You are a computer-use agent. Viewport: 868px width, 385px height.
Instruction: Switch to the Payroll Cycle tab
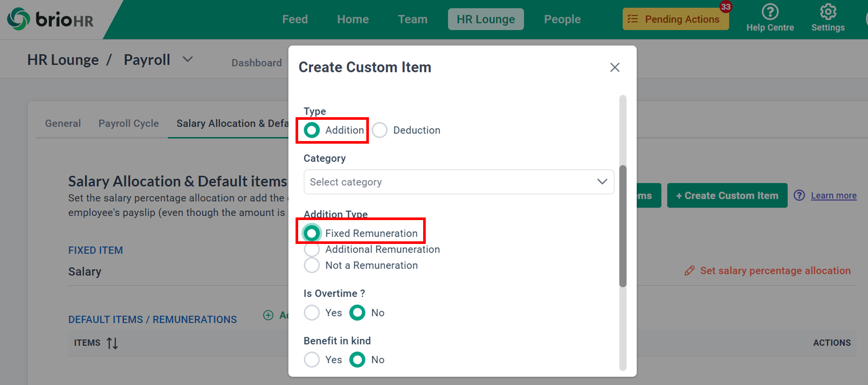coord(128,123)
